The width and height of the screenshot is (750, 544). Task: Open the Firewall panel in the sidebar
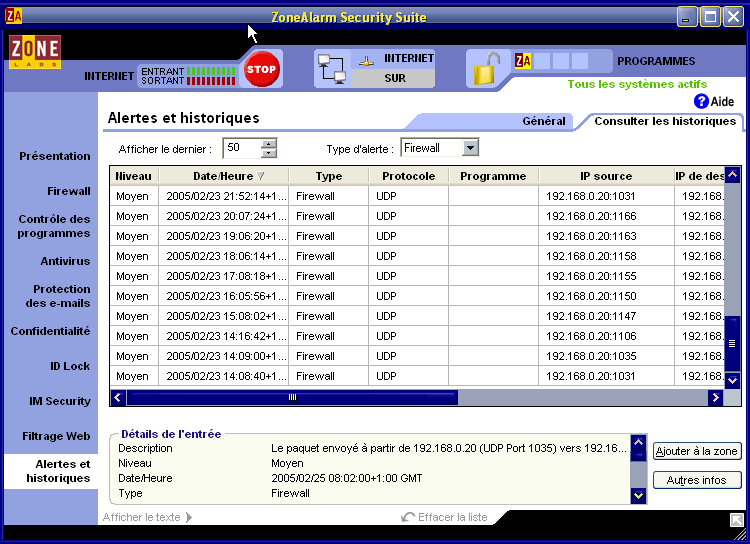(x=69, y=191)
